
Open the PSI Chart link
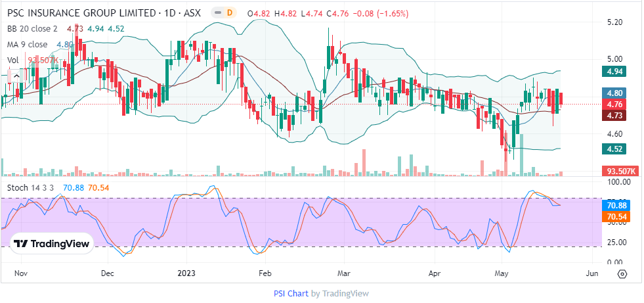pos(291,294)
